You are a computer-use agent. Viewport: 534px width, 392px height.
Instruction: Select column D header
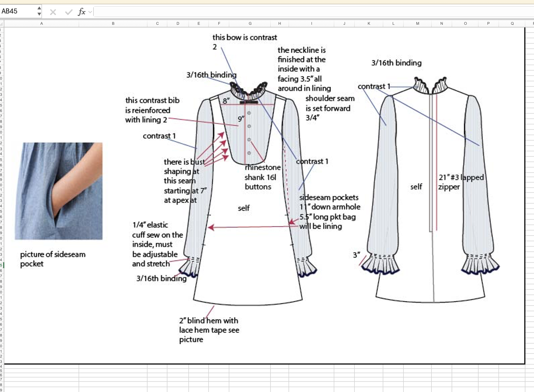point(178,24)
